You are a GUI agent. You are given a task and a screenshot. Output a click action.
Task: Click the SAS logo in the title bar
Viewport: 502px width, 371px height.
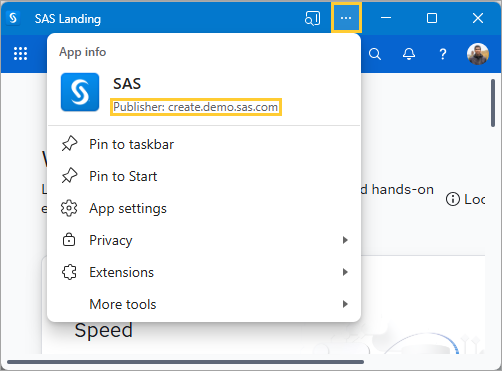point(13,18)
